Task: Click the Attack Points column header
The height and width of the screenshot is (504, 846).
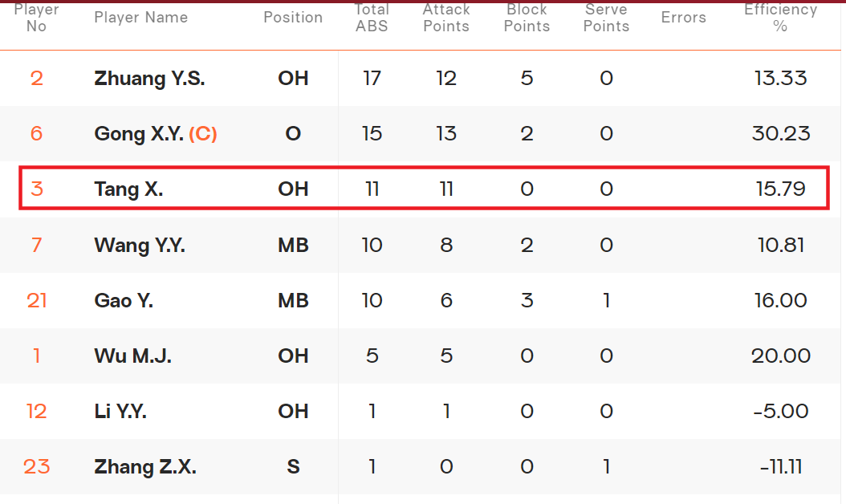Action: click(446, 18)
